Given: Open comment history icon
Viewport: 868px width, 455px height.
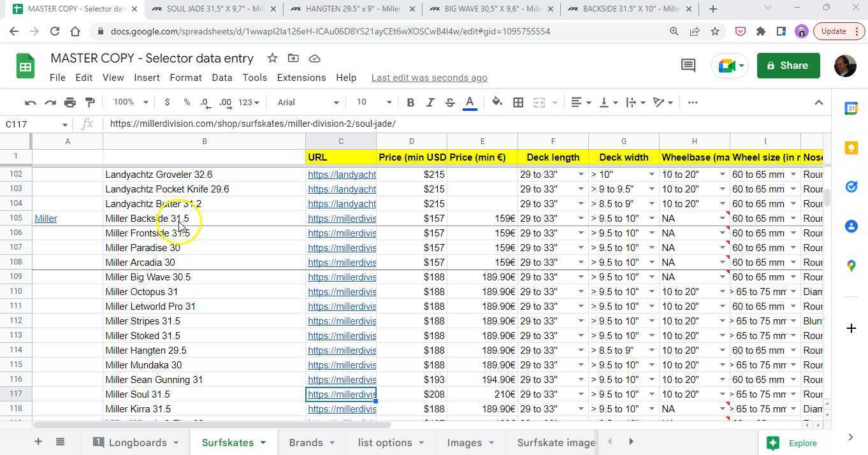Looking at the screenshot, I should tap(688, 66).
